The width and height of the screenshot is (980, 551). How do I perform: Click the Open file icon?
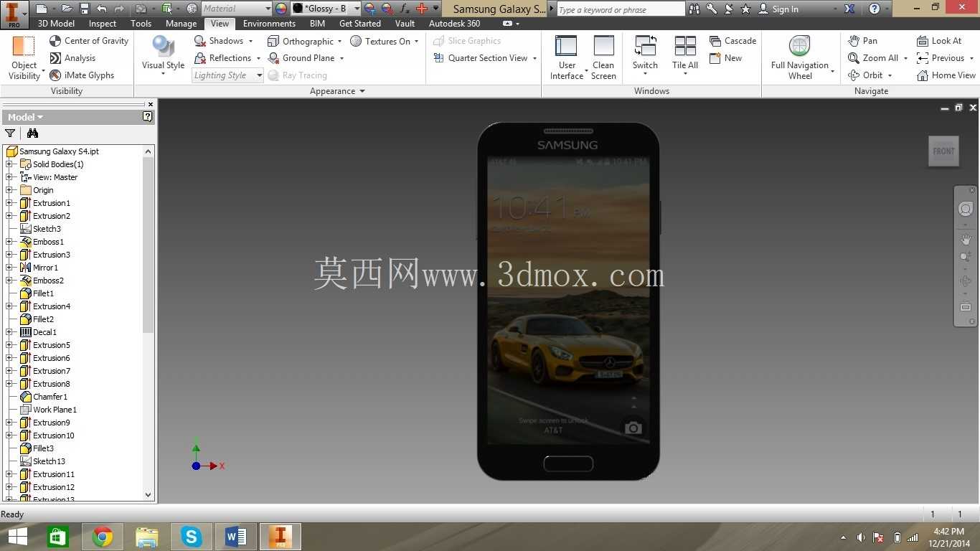click(x=67, y=9)
